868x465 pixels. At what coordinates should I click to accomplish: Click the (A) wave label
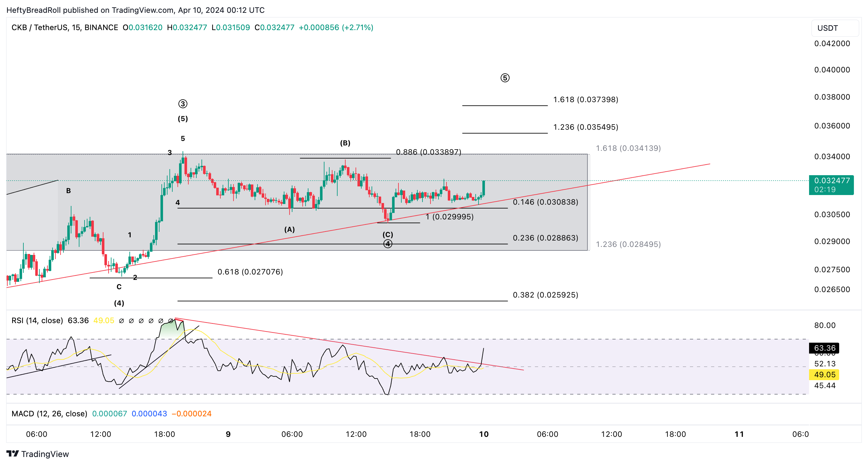(x=290, y=229)
